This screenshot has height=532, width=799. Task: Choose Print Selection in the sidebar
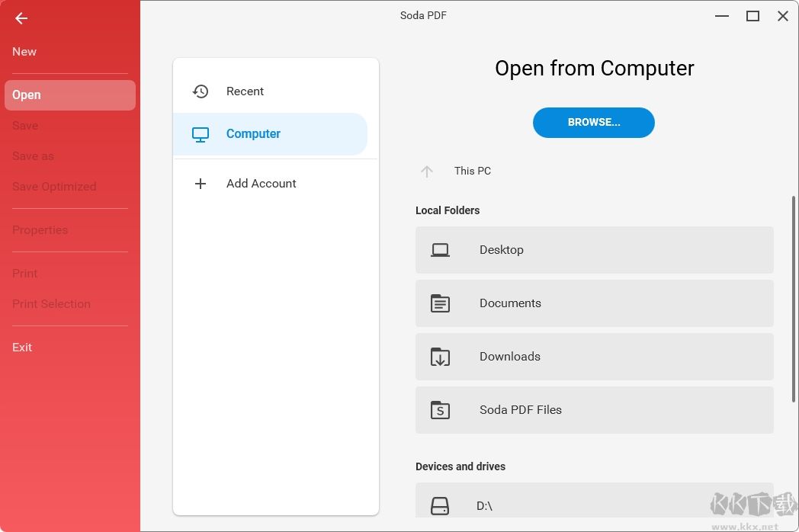click(x=52, y=303)
